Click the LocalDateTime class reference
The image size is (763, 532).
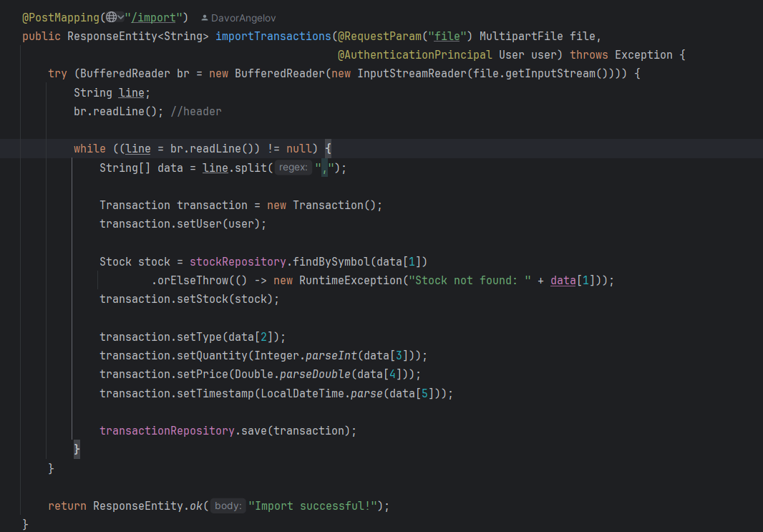[302, 394]
